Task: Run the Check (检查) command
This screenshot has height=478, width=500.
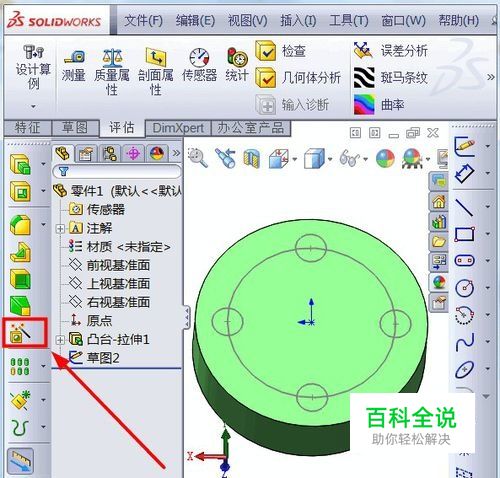Action: [281, 51]
